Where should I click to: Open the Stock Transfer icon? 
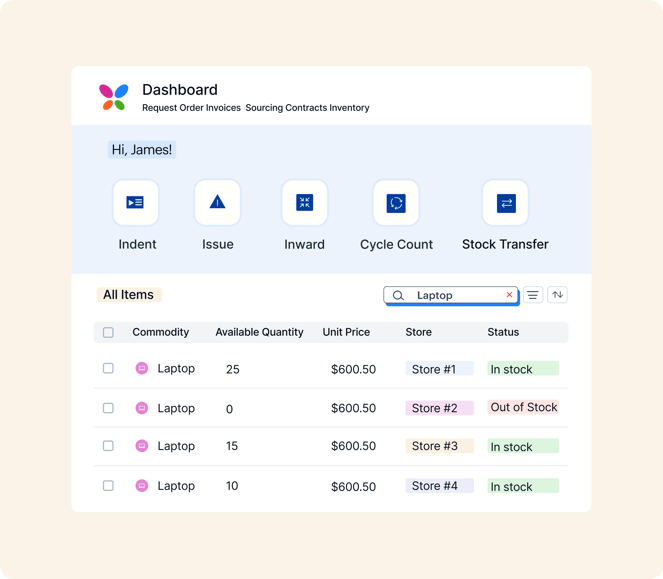tap(506, 203)
